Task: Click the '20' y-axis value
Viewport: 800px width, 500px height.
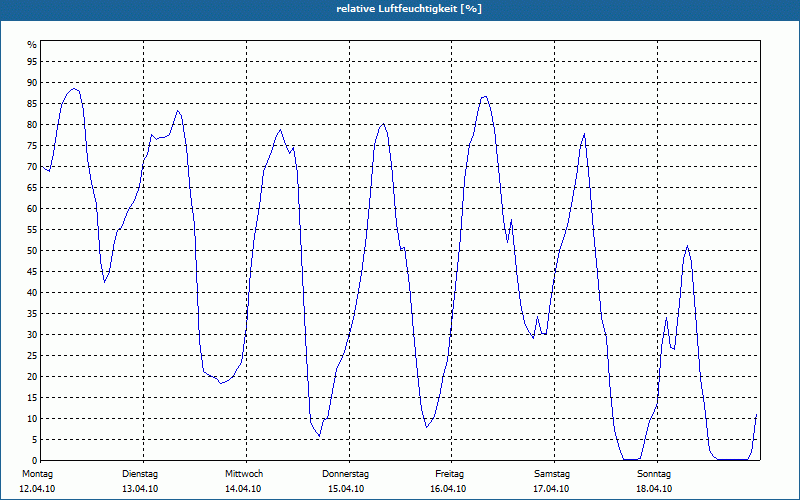Action: 32,377
